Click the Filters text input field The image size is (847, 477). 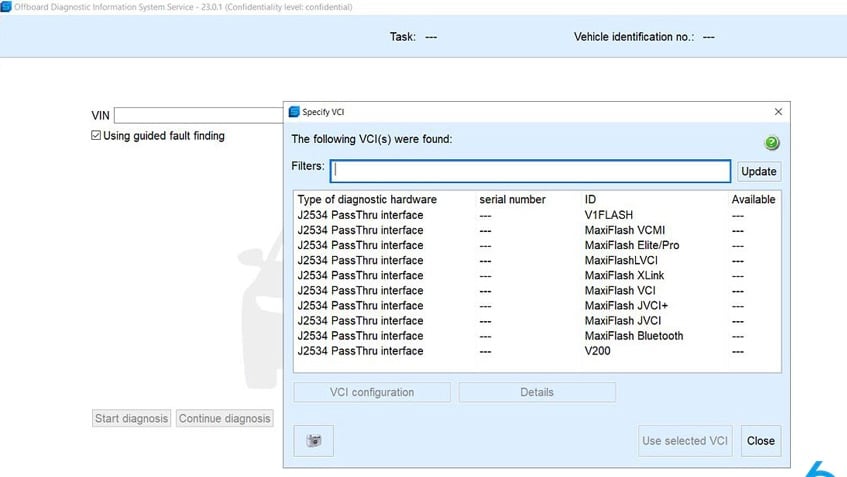(x=531, y=171)
